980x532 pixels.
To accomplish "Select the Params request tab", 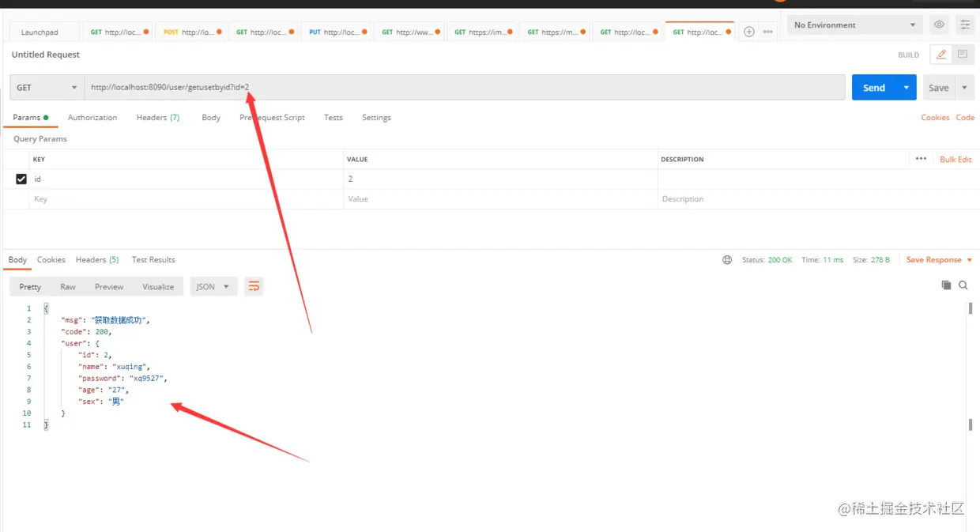I will (30, 117).
